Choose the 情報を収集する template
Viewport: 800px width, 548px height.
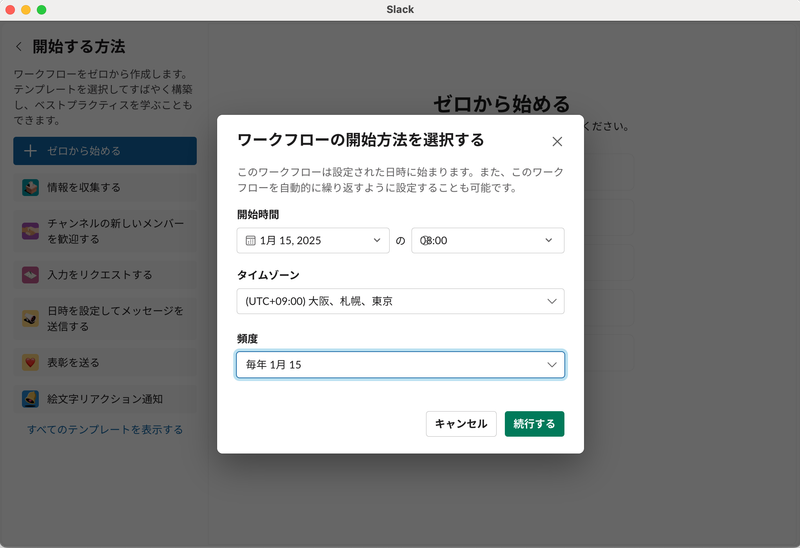pos(105,187)
